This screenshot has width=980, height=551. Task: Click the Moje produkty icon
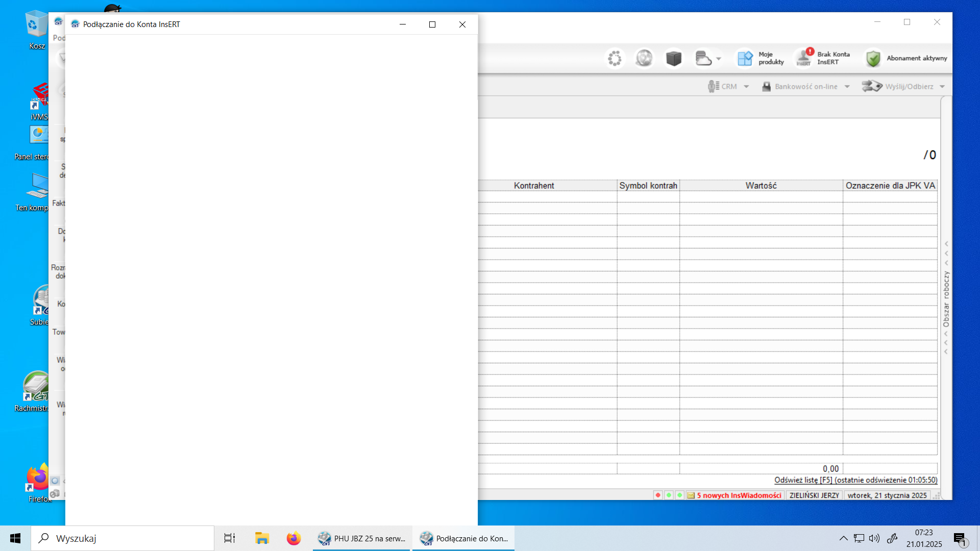tap(745, 58)
